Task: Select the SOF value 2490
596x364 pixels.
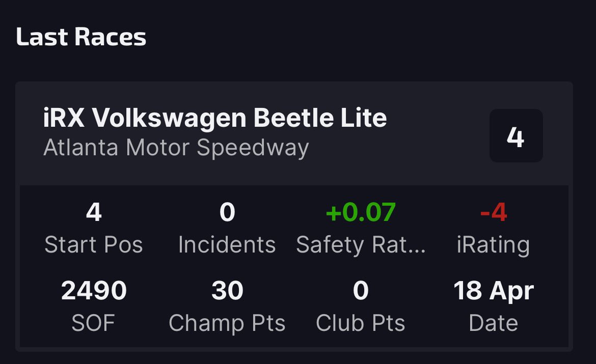Action: click(x=94, y=290)
